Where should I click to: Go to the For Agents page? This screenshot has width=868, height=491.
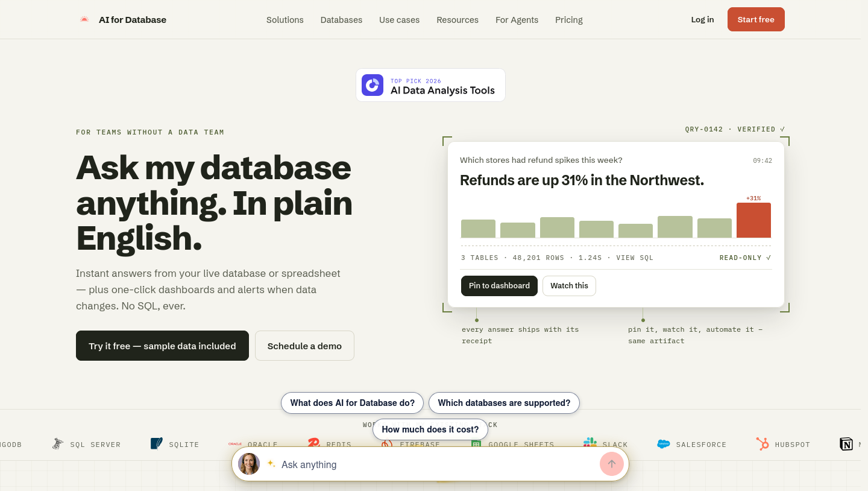517,20
